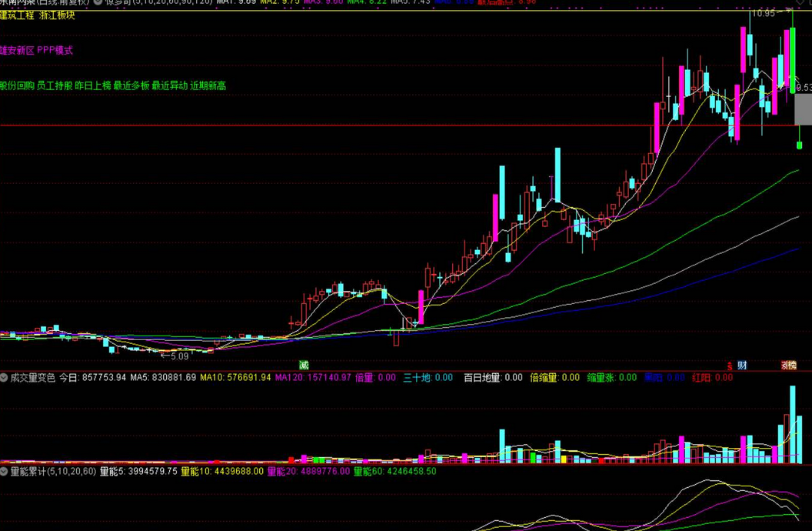Click the MA10: 576691.94 volume value
This screenshot has height=531, width=812.
point(235,378)
